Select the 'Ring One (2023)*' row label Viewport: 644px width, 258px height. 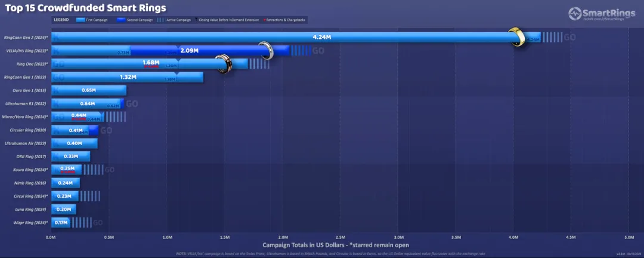coord(32,64)
